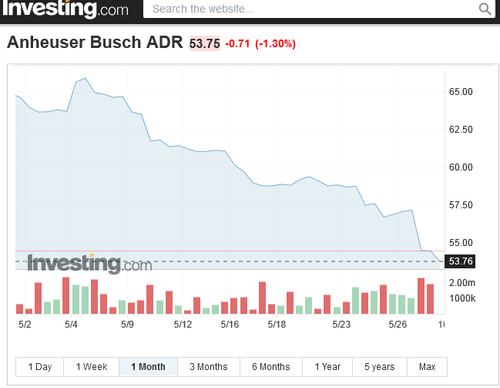
Task: Click the Anheuser Busch ADR title
Action: coord(95,42)
